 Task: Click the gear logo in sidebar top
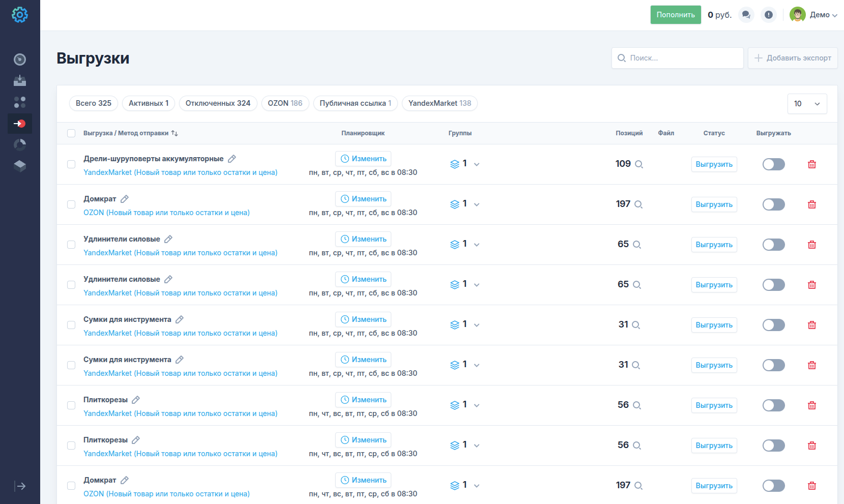coord(20,15)
